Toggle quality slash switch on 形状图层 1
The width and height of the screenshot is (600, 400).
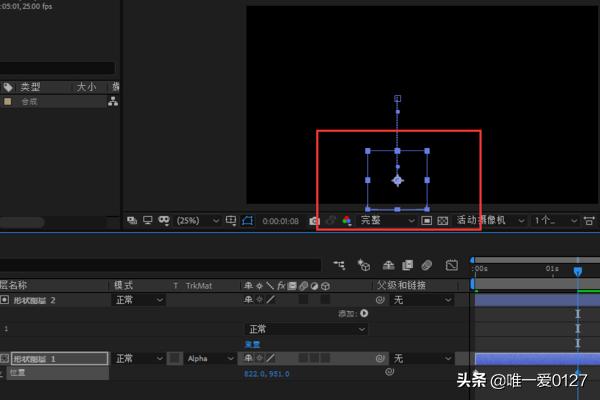pos(270,358)
